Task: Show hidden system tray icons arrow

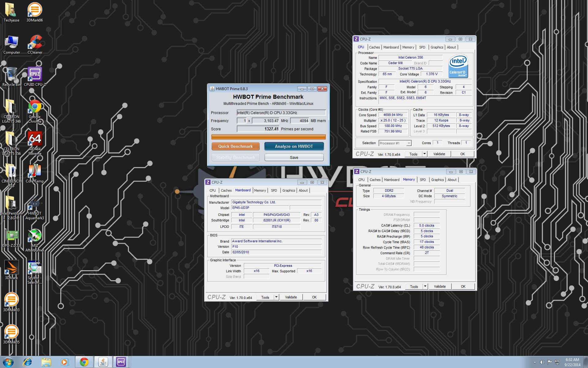Action: 535,362
